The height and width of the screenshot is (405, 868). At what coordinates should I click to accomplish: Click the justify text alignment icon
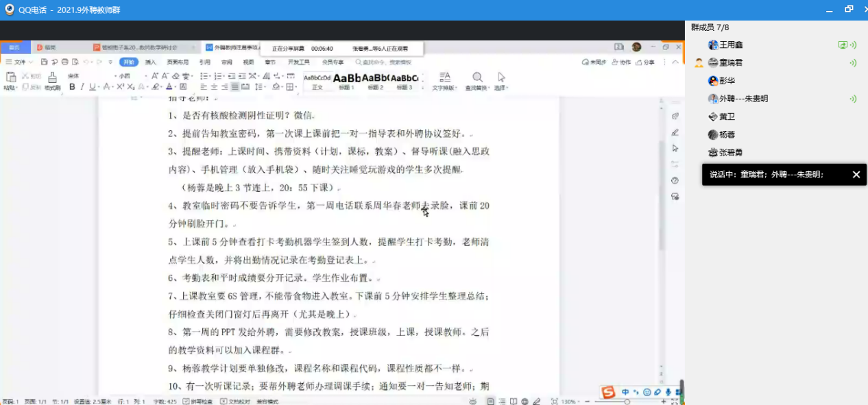pos(235,87)
